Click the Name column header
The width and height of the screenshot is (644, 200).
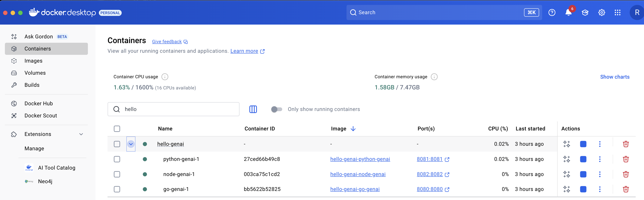pos(165,129)
